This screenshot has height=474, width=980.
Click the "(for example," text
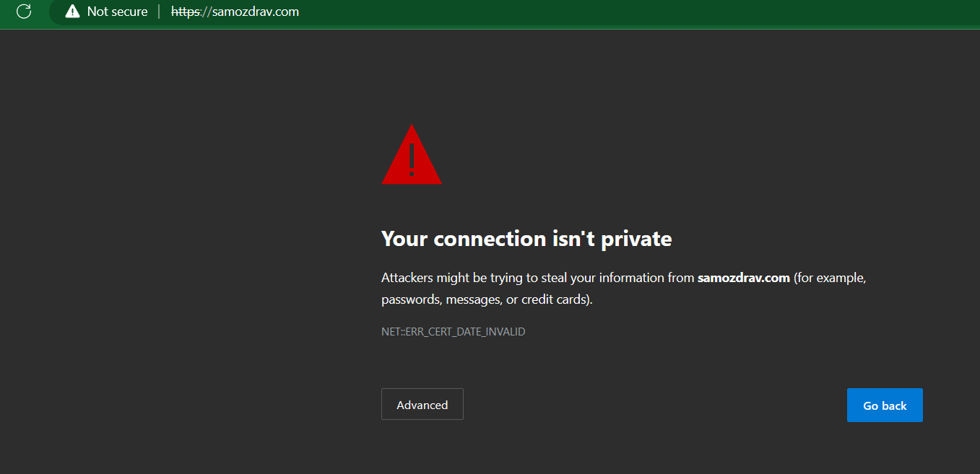coord(829,278)
